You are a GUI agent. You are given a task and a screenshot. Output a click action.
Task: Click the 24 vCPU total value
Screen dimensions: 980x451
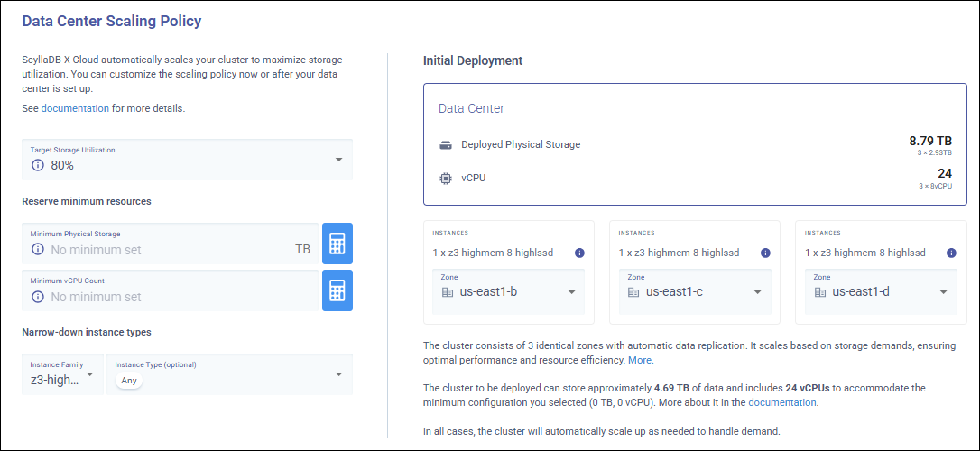point(945,174)
